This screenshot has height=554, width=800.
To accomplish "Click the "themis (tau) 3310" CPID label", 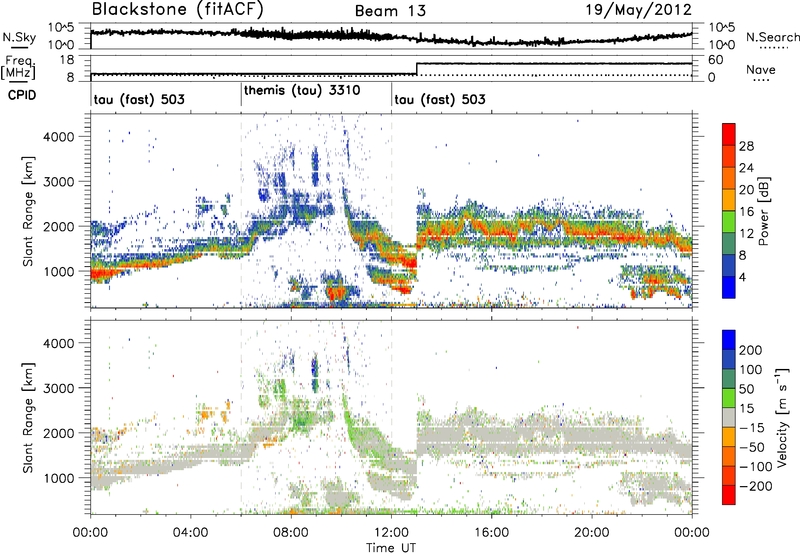I will 302,90.
